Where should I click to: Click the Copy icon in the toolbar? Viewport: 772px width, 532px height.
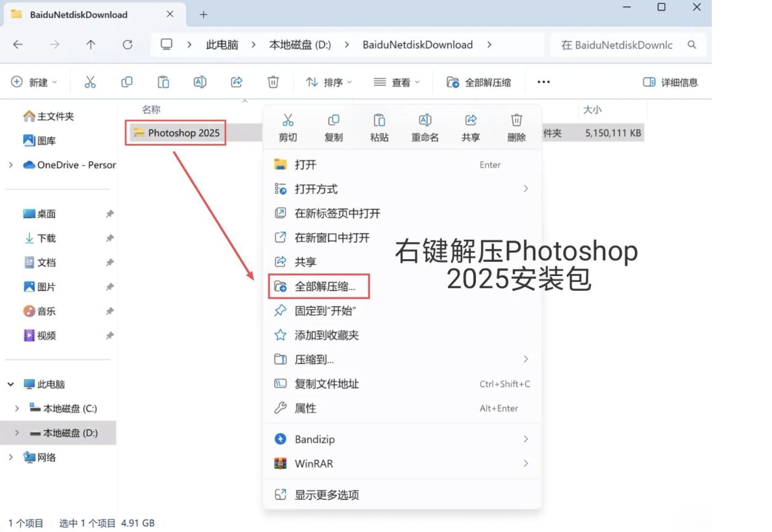(x=127, y=82)
